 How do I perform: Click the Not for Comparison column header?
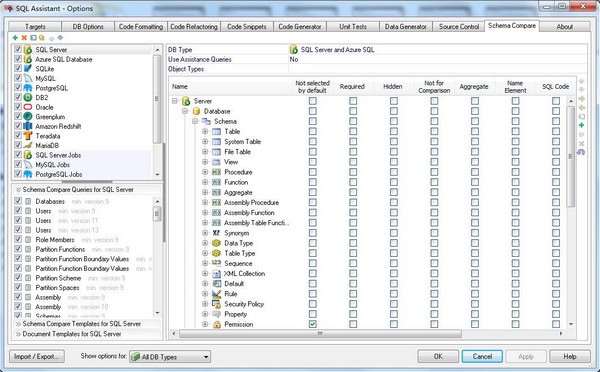tap(434, 86)
